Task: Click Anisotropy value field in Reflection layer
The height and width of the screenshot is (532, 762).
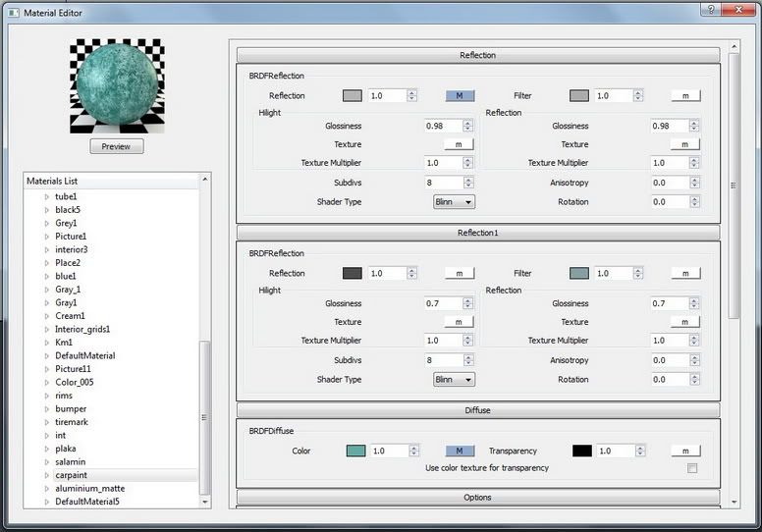Action: point(670,183)
